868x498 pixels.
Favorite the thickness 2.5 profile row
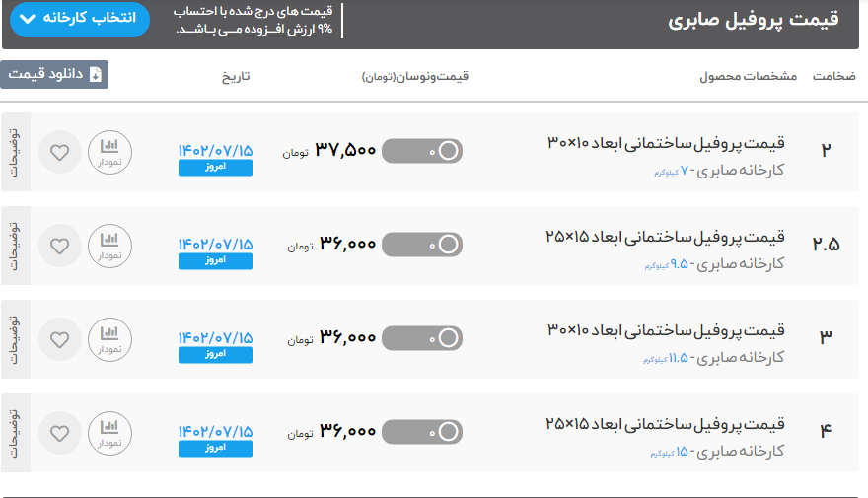point(60,246)
